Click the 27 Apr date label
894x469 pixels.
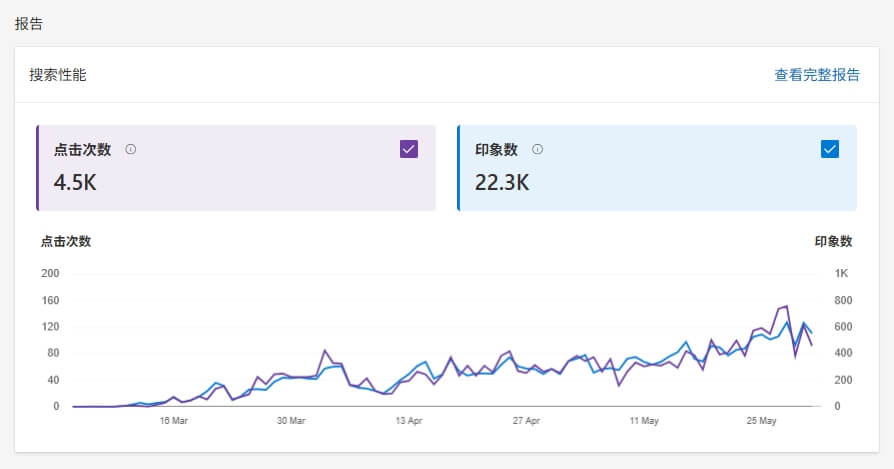526,421
